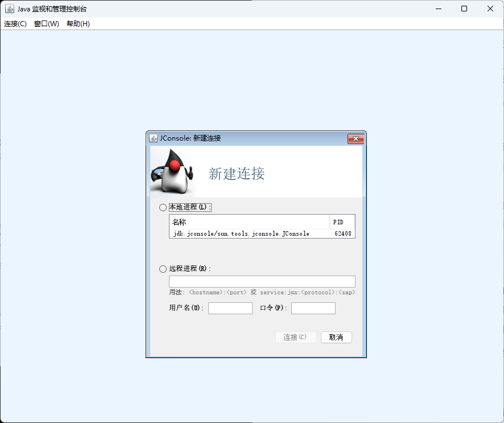Maximize the Java 监视和管理控制台 window

pyautogui.click(x=464, y=9)
